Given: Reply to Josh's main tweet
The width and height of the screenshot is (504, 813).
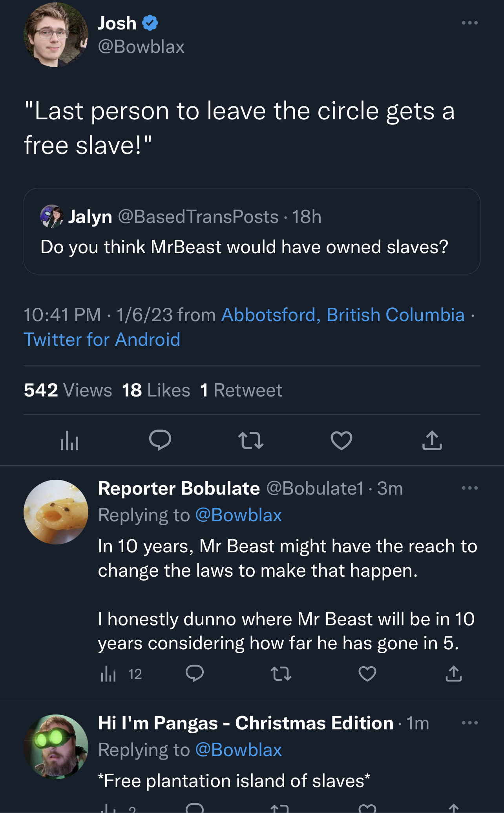Looking at the screenshot, I should [160, 440].
